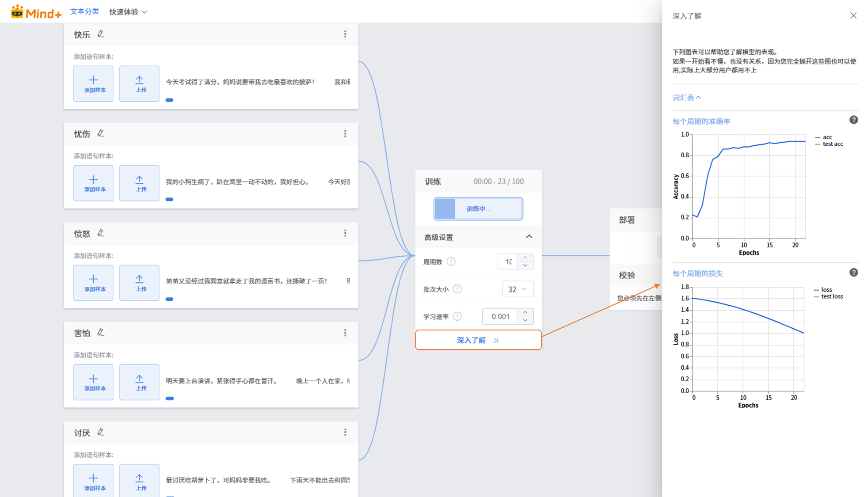The height and width of the screenshot is (497, 868).
Task: Click the 训练中 progress button
Action: (x=478, y=209)
